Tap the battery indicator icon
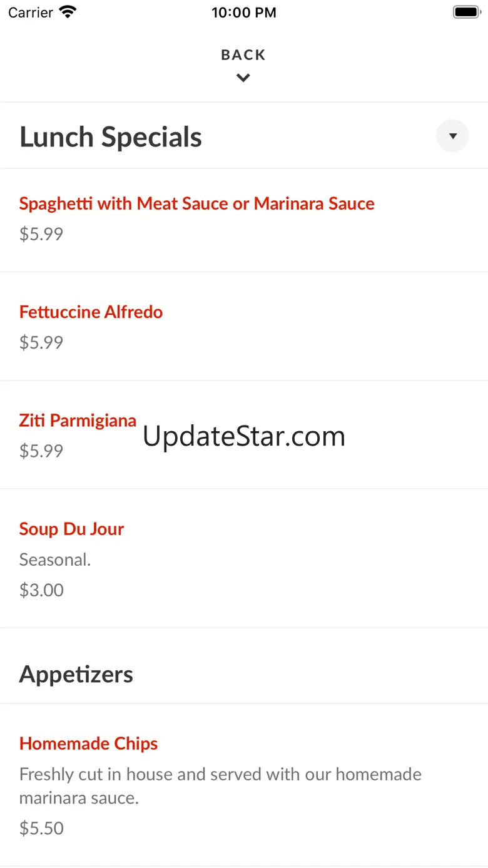Viewport: 488px width, 868px height. [466, 12]
